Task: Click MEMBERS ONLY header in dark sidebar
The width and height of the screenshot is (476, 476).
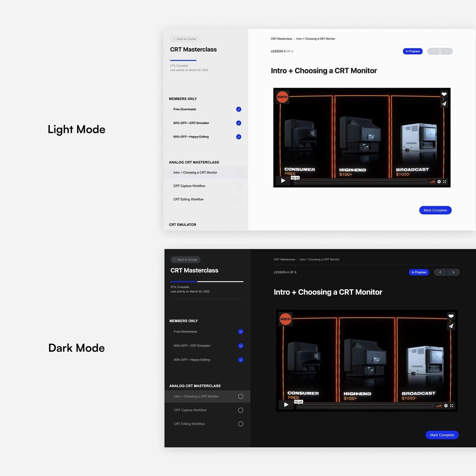Action: tap(184, 321)
